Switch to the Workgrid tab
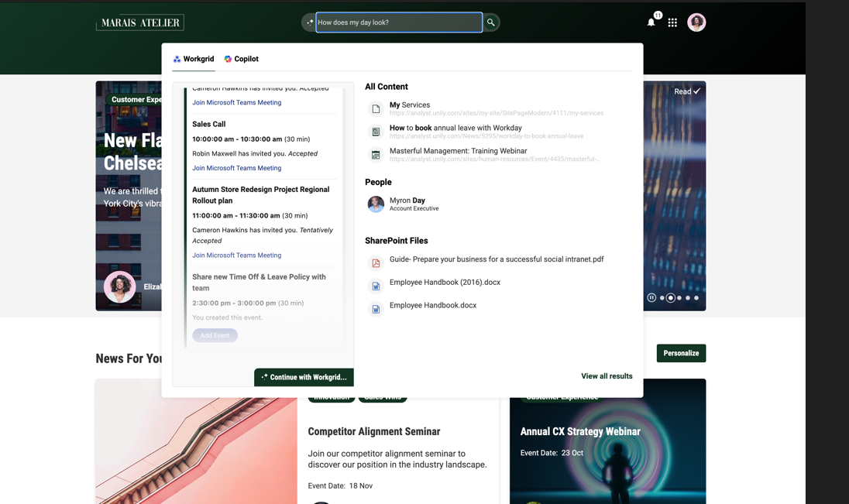The width and height of the screenshot is (849, 504). (194, 59)
